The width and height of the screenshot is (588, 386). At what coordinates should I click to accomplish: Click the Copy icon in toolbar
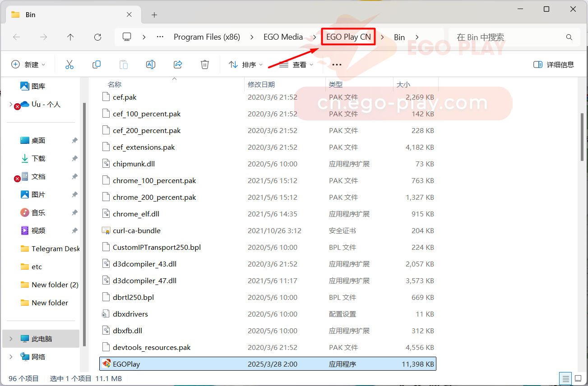(x=96, y=64)
